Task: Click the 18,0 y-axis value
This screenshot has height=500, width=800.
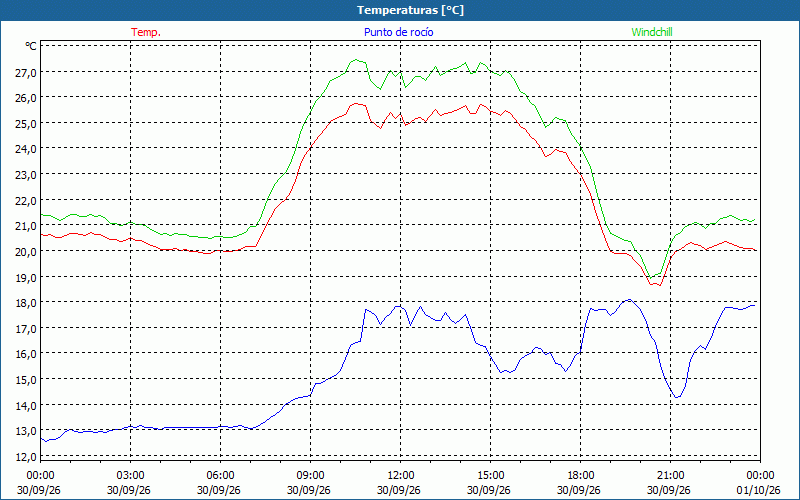Action: pyautogui.click(x=26, y=303)
